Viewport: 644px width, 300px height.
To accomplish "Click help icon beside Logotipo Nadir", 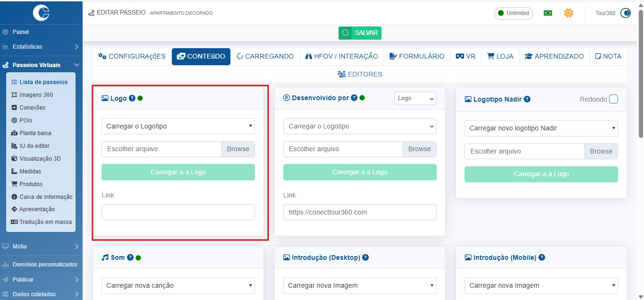I will [x=527, y=99].
